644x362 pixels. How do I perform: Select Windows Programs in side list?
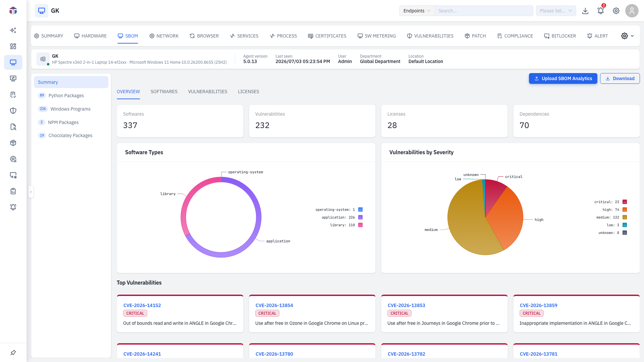[71, 109]
